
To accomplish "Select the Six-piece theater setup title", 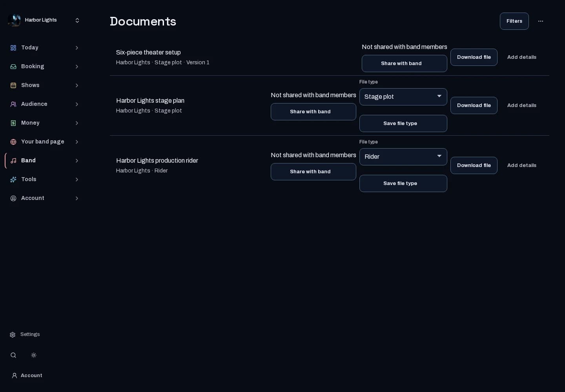I will pyautogui.click(x=148, y=53).
